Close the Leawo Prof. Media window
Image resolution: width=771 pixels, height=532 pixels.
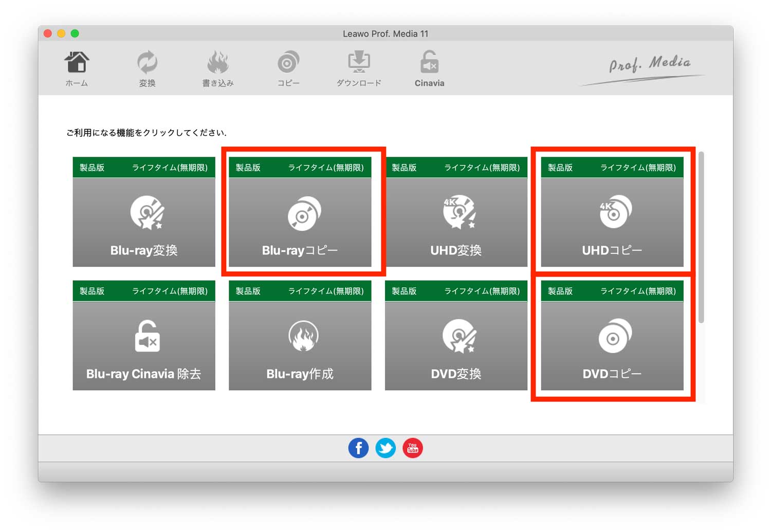pyautogui.click(x=48, y=33)
